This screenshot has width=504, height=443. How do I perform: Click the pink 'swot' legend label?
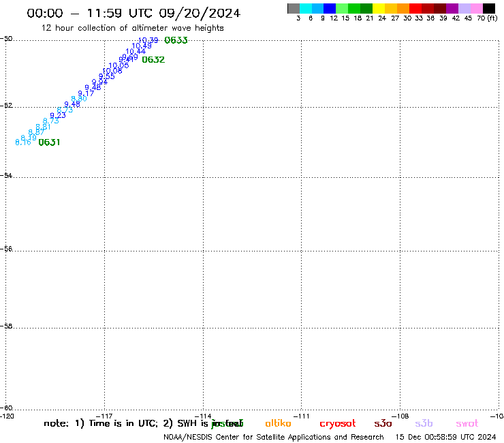point(467,424)
